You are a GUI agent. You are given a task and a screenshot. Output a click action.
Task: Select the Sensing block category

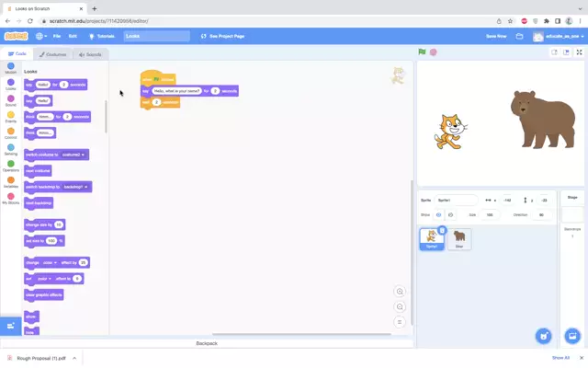[x=11, y=149]
